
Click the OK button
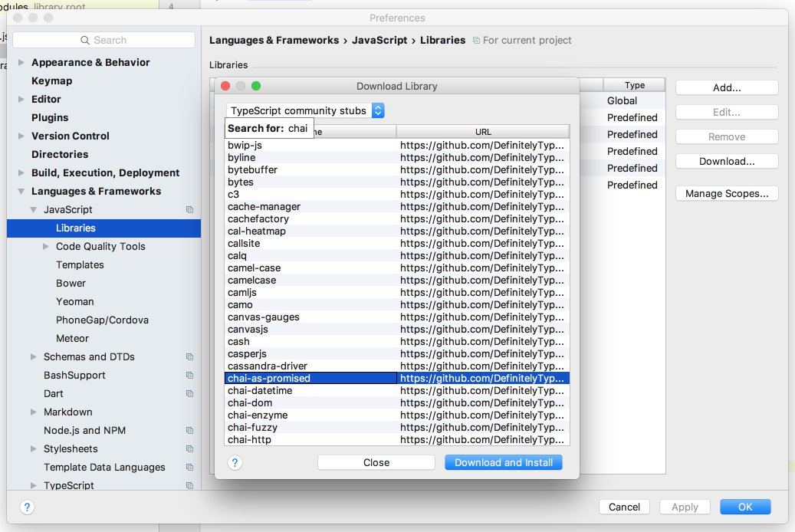click(x=745, y=507)
